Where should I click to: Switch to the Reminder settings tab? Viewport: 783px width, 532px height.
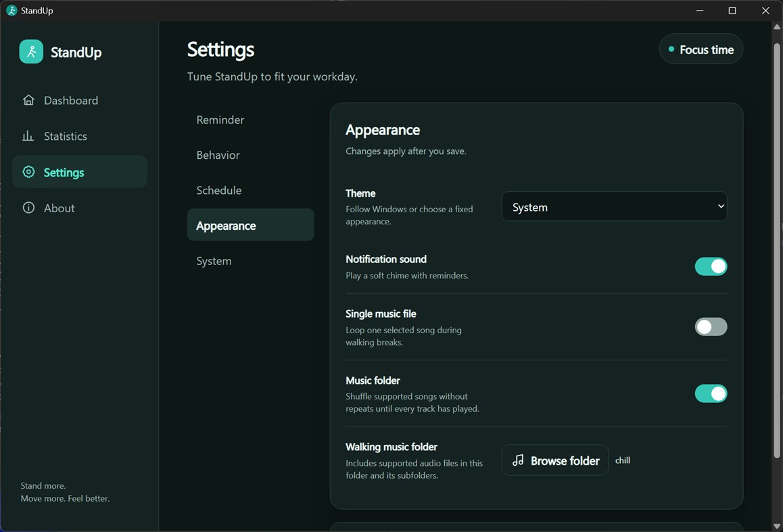coord(251,120)
